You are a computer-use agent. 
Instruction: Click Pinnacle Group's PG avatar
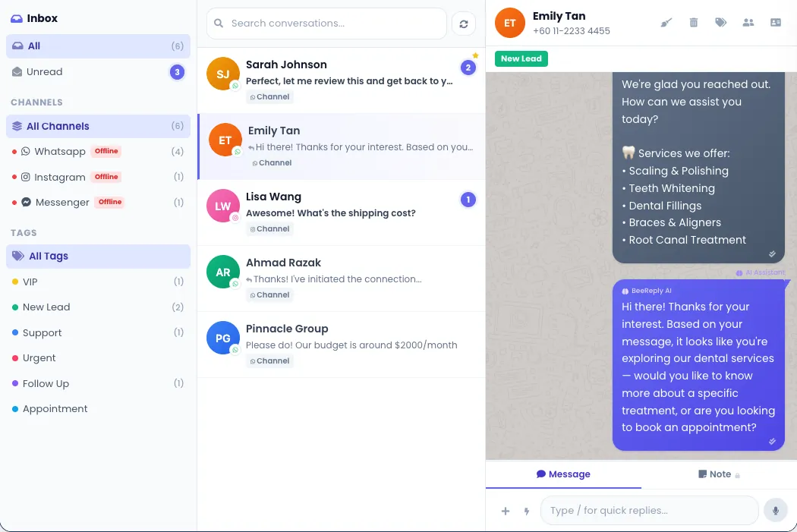click(223, 338)
